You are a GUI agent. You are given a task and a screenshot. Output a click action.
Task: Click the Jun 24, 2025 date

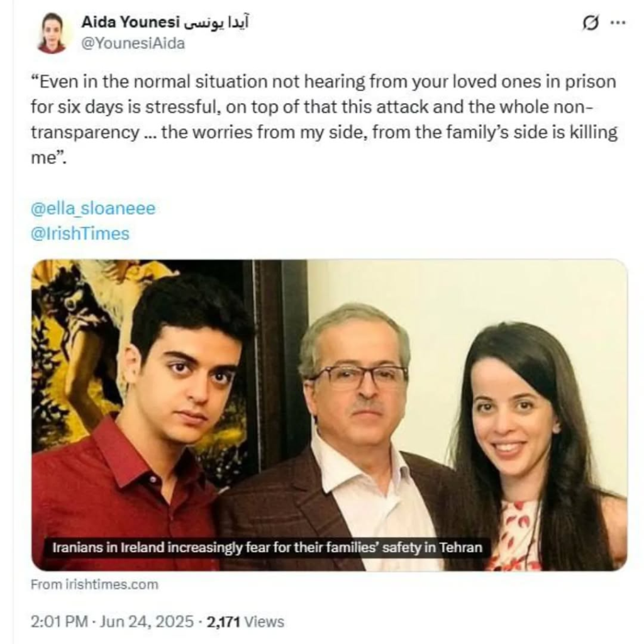click(x=147, y=621)
